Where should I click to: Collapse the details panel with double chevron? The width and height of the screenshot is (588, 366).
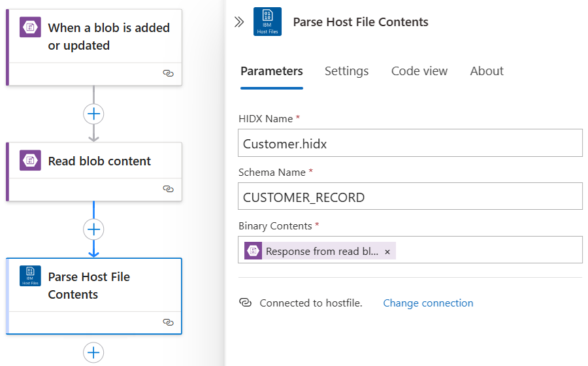pyautogui.click(x=239, y=22)
